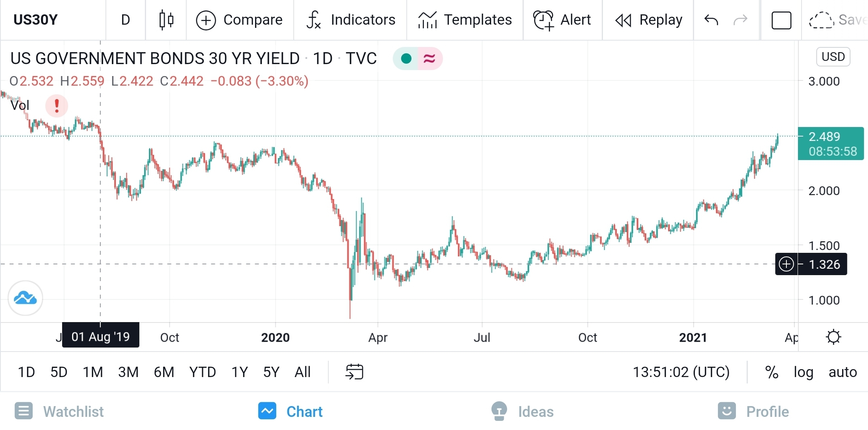The image size is (868, 430).
Task: Open the candlestick chart style selector
Action: [x=166, y=20]
